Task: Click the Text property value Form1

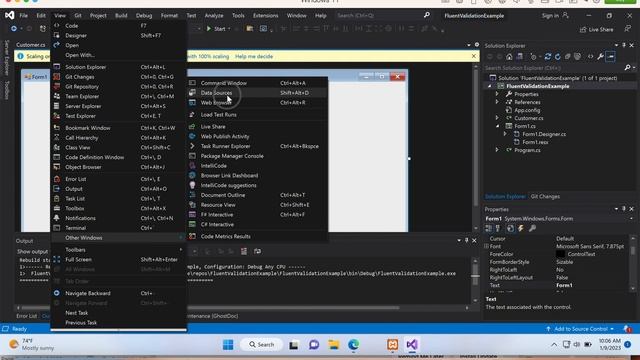Action: point(564,285)
